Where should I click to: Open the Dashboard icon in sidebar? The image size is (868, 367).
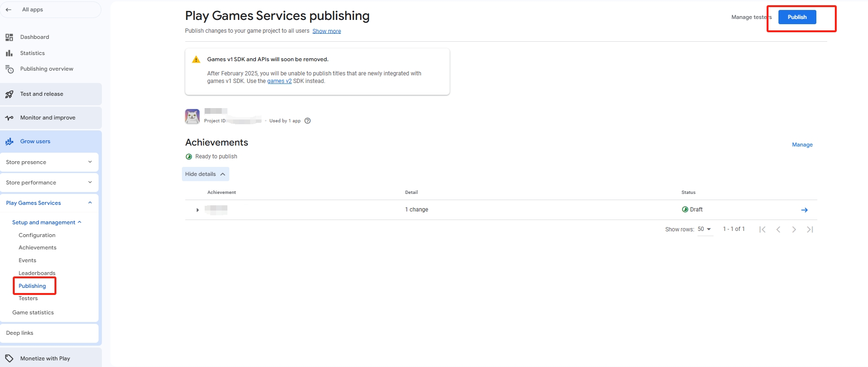(x=9, y=37)
